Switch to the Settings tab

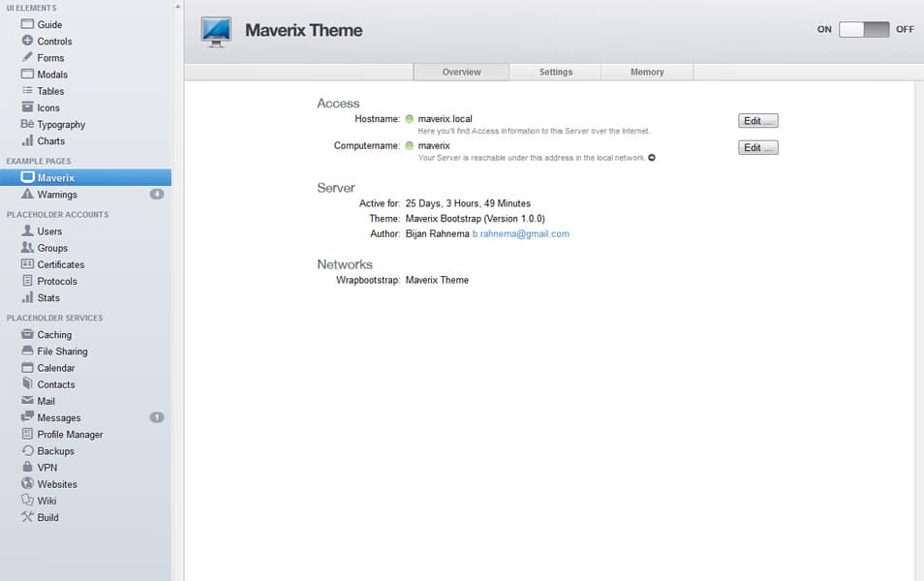click(x=556, y=72)
